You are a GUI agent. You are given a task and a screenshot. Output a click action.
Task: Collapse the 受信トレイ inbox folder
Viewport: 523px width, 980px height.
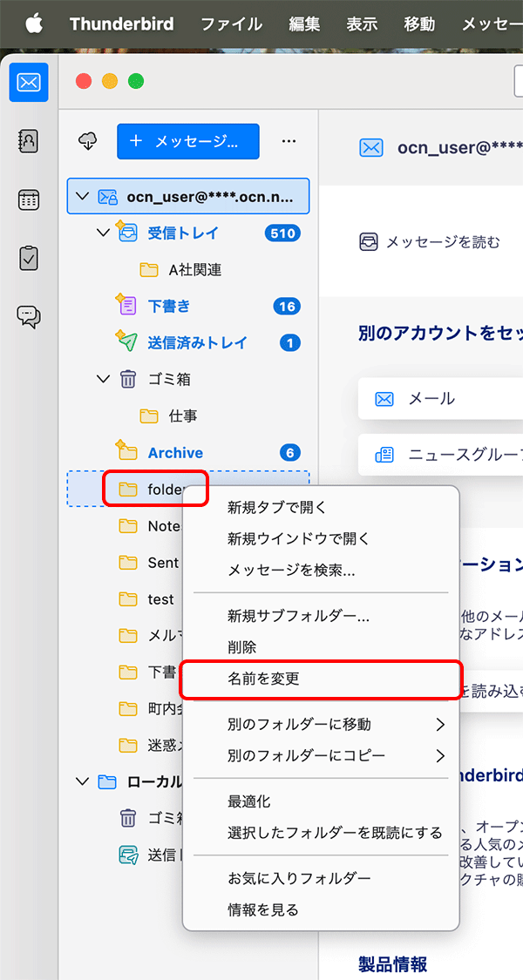[x=104, y=233]
